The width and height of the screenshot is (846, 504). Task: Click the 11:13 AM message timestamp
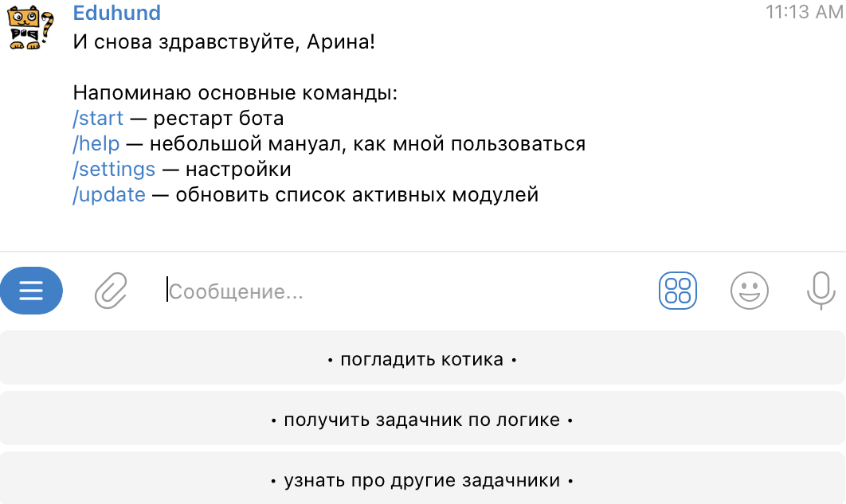(x=803, y=12)
